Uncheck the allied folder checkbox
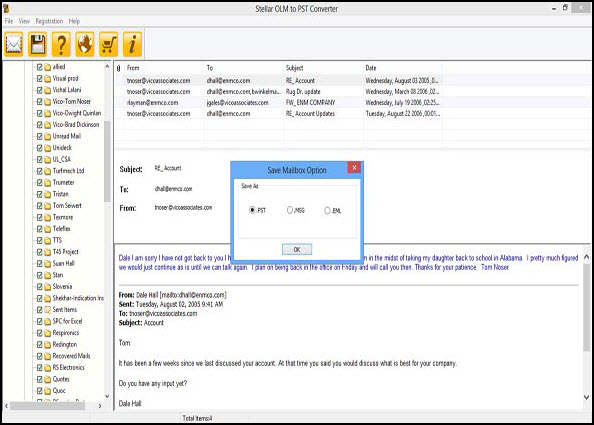This screenshot has height=425, width=594. coord(39,67)
